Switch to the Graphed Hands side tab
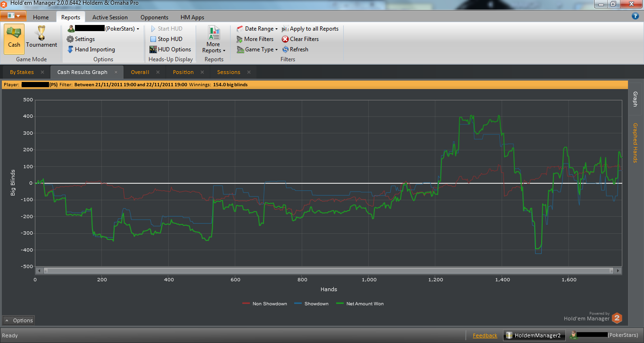Viewport: 644px width, 343px height. click(x=635, y=143)
